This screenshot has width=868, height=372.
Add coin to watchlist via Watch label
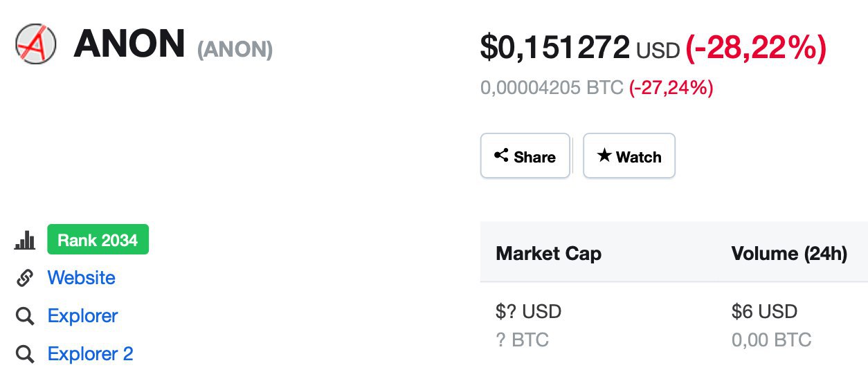(x=638, y=157)
